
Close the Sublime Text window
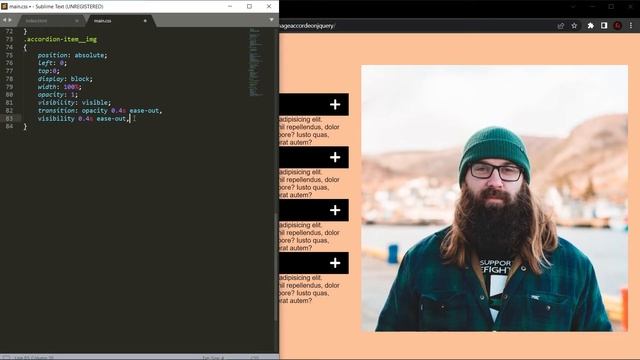pos(269,7)
